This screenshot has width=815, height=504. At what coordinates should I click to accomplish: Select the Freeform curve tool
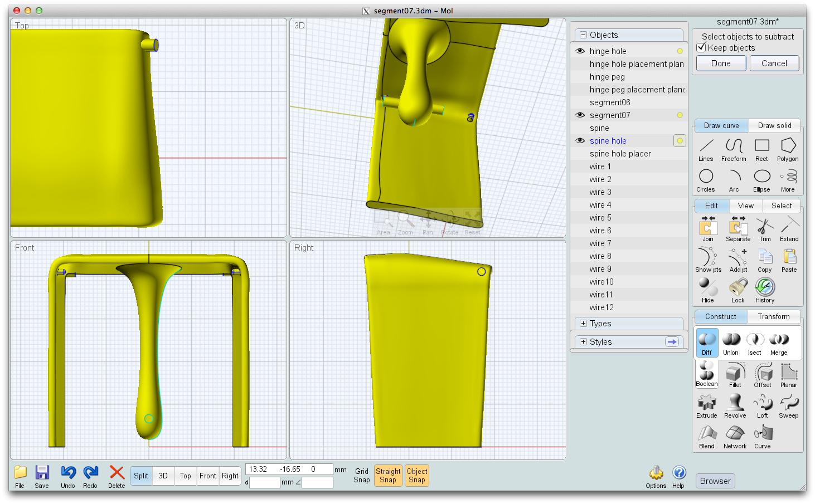[x=734, y=150]
